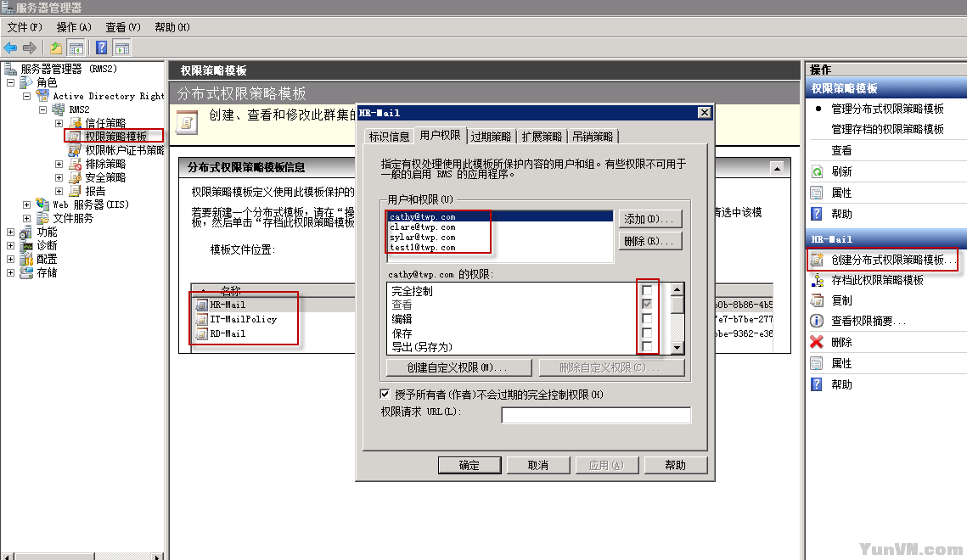
Task: Click 创建分布式权限策略模板 action link
Action: pyautogui.click(x=892, y=260)
